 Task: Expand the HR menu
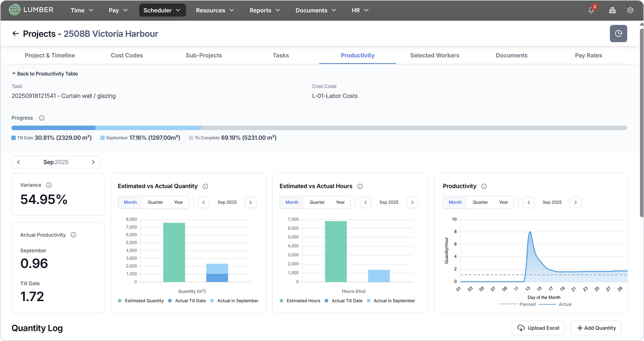coord(360,10)
